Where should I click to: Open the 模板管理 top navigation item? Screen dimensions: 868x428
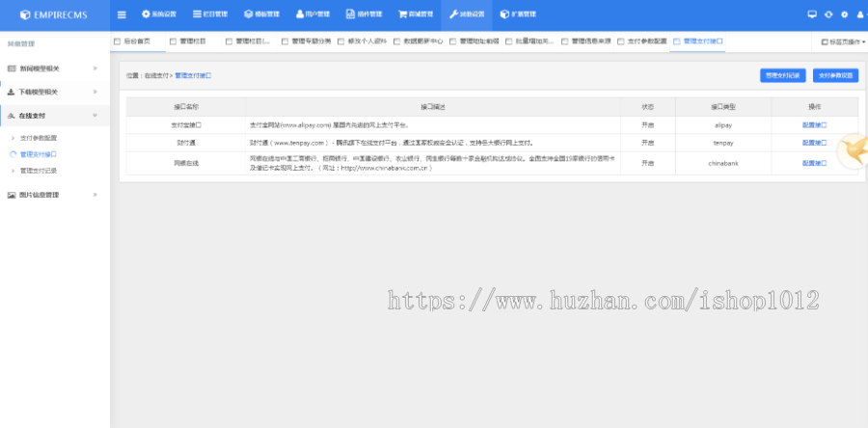tap(261, 14)
